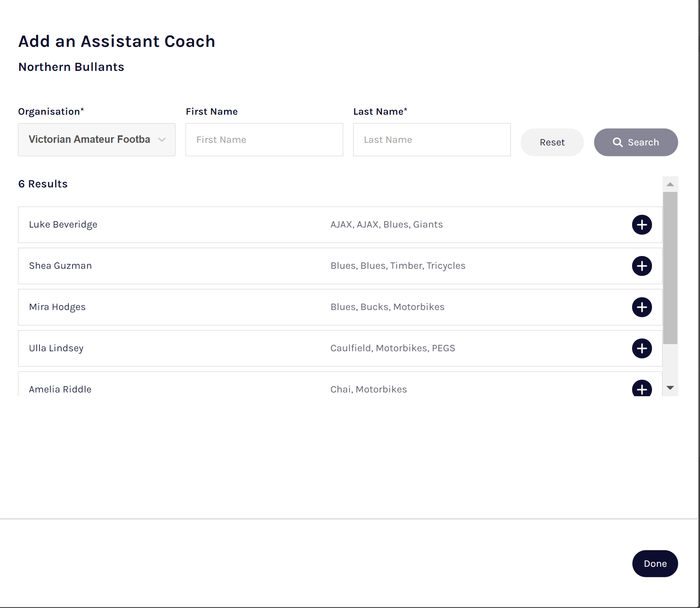Add Shea Guzman using the plus icon
This screenshot has height=608, width=700.
point(642,266)
